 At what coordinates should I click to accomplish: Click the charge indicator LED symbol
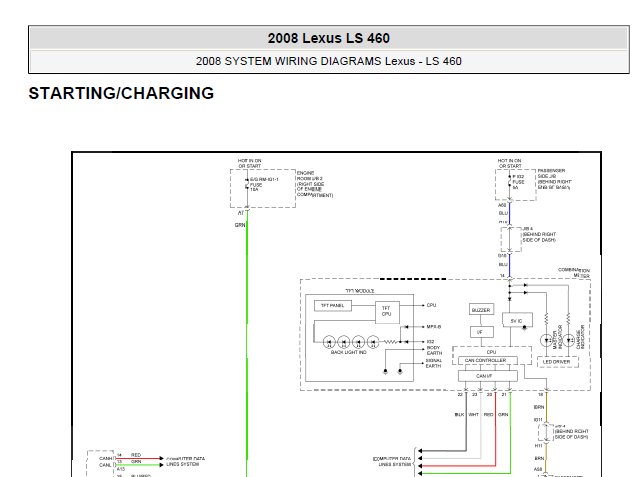568,340
